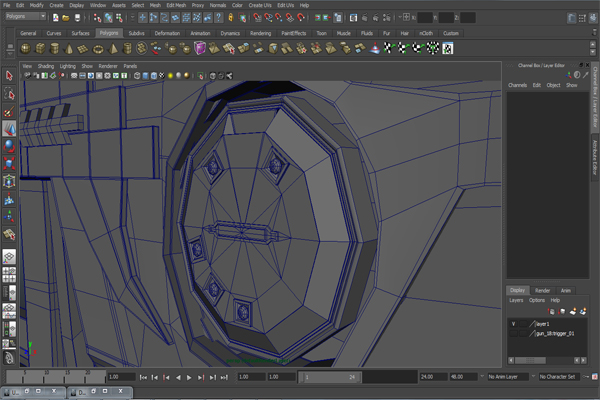Switch to single perspective view layout

coord(9,256)
